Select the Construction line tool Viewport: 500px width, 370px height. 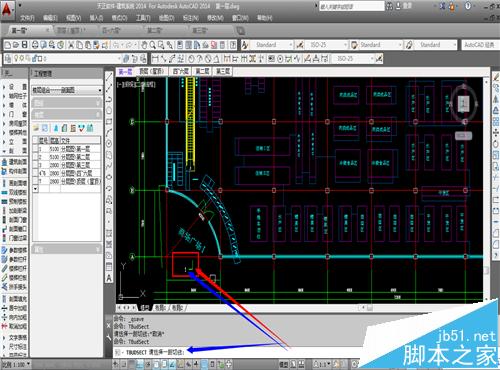click(x=109, y=88)
